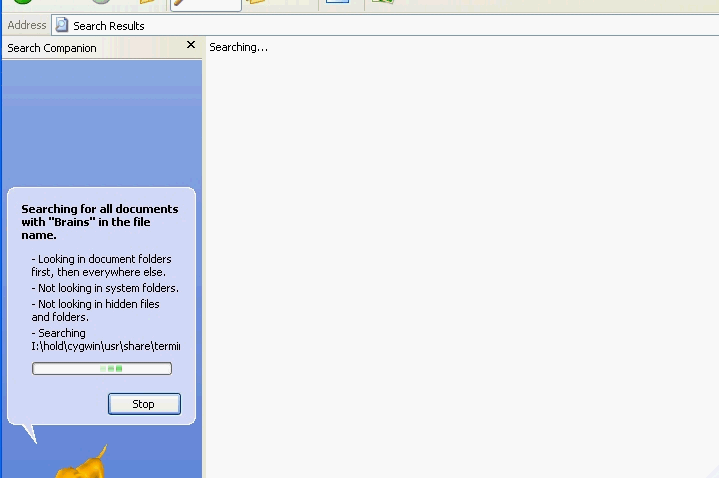Image resolution: width=719 pixels, height=478 pixels.
Task: Open the Views toolbar button
Action: click(337, 2)
